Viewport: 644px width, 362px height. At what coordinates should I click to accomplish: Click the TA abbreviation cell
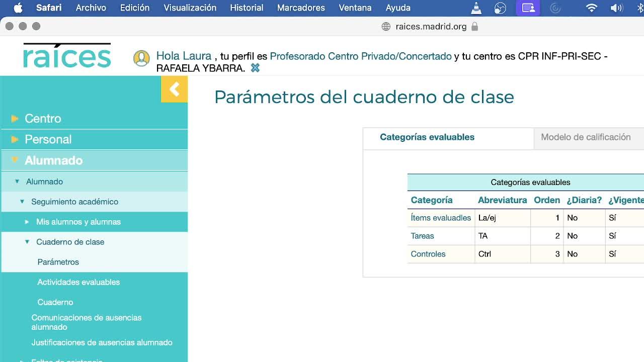click(x=503, y=236)
